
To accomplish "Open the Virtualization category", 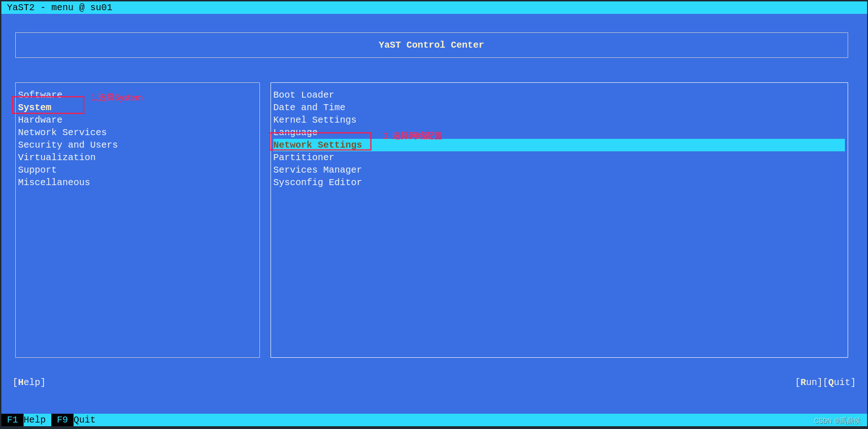I will (x=57, y=157).
